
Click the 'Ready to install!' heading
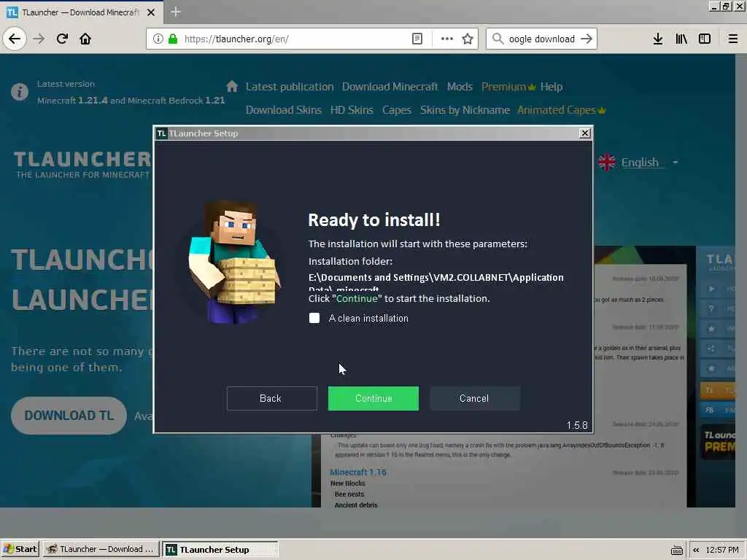(374, 220)
